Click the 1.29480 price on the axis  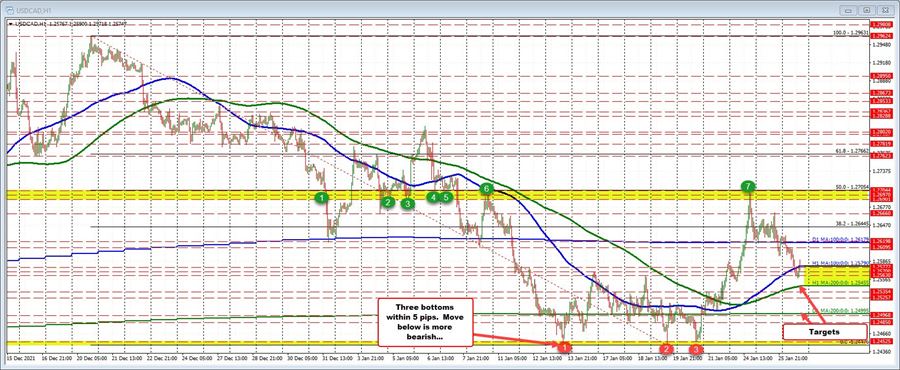tap(881, 44)
